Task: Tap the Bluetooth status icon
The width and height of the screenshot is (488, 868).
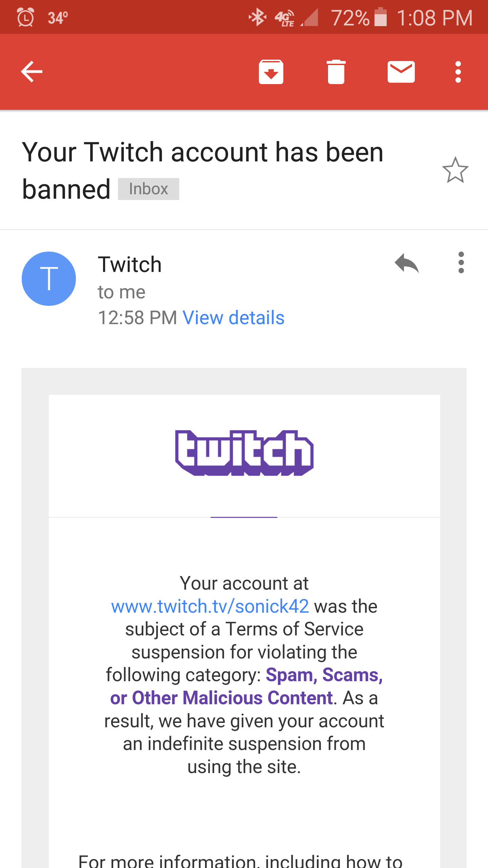Action: 257,17
